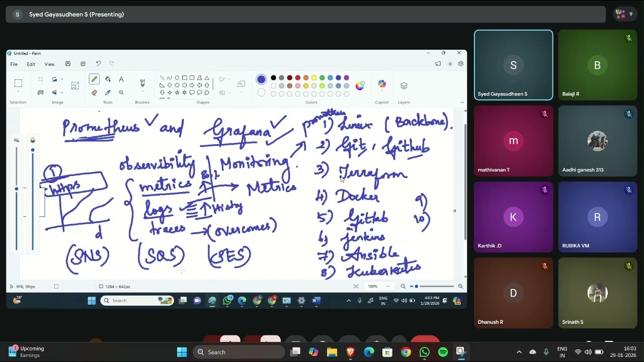Open the local Windows Start button
This screenshot has width=644, height=362.
(x=182, y=352)
